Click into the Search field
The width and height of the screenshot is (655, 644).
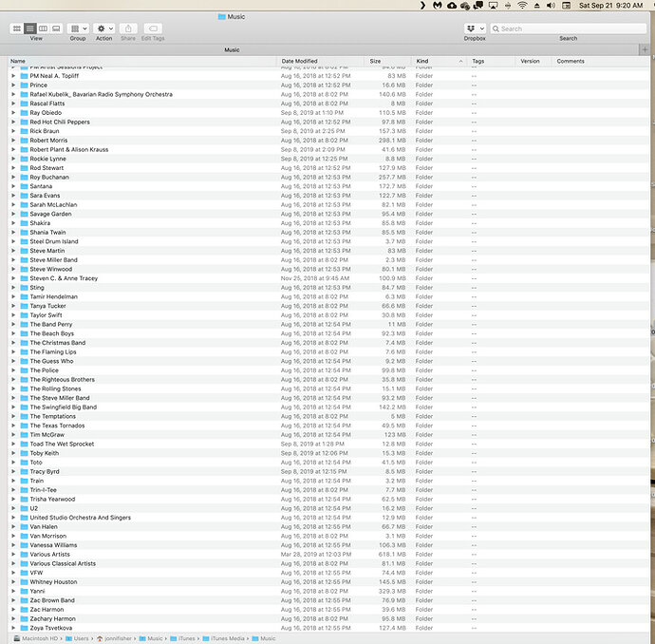[568, 28]
